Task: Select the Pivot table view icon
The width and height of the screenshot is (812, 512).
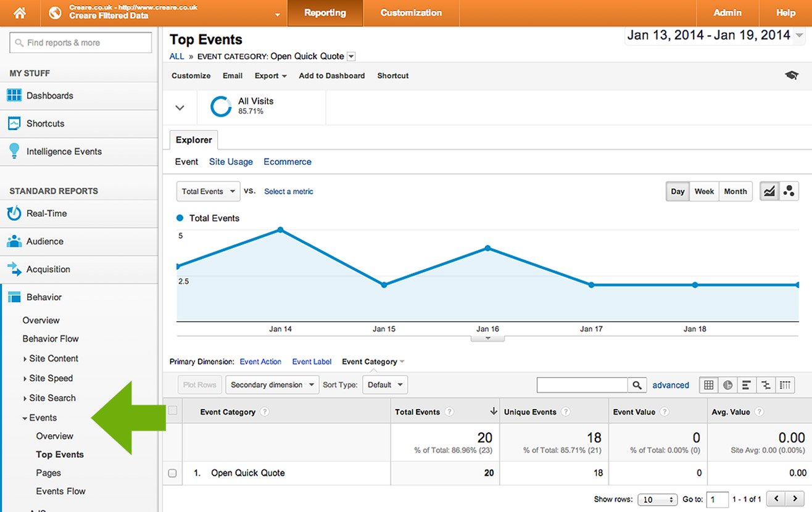Action: [785, 385]
